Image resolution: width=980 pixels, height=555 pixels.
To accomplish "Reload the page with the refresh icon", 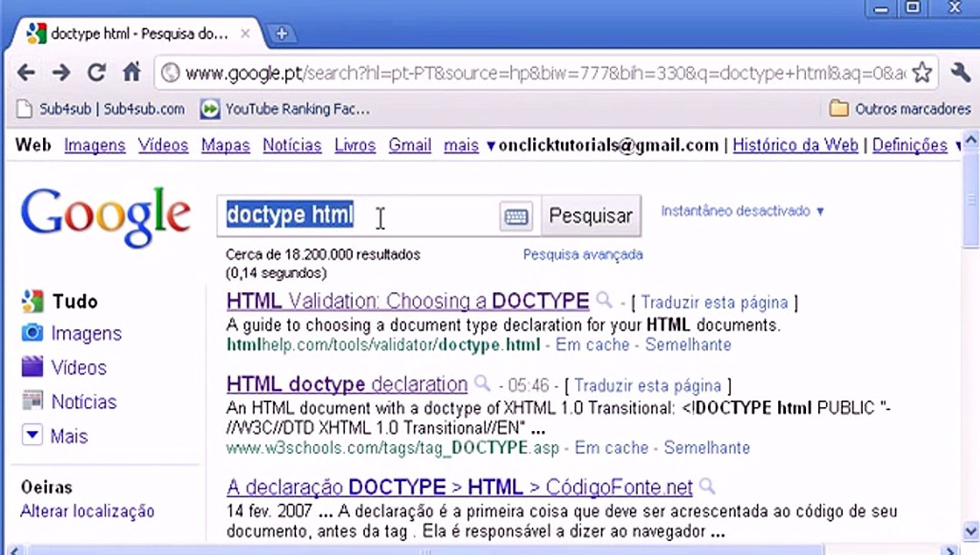I will [x=96, y=72].
